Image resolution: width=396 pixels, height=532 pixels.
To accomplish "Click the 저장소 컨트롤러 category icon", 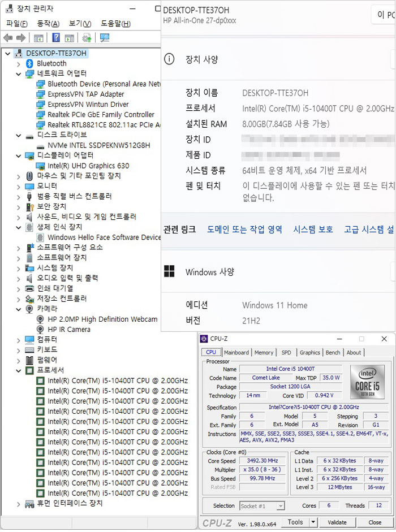I will (29, 299).
